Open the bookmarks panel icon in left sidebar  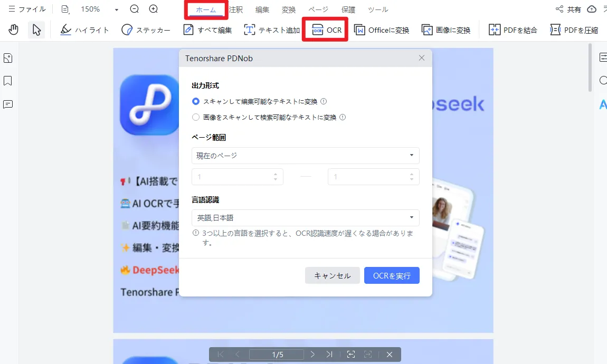(x=8, y=81)
